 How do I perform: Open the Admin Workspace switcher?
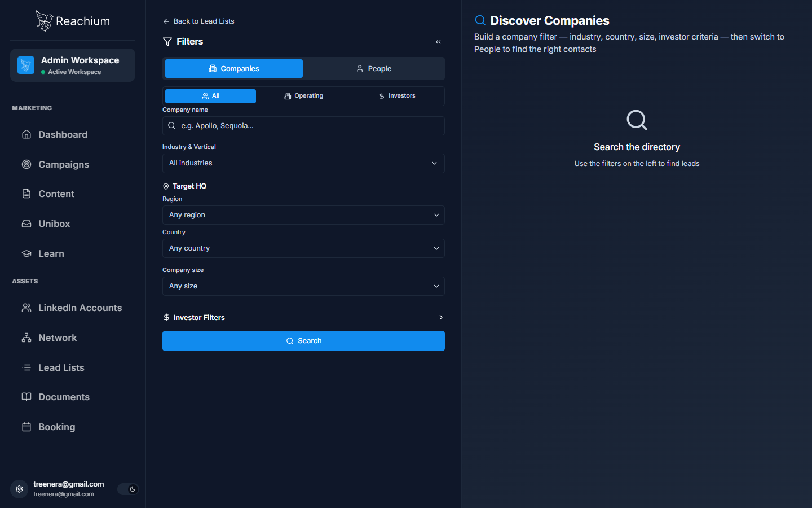[73, 65]
